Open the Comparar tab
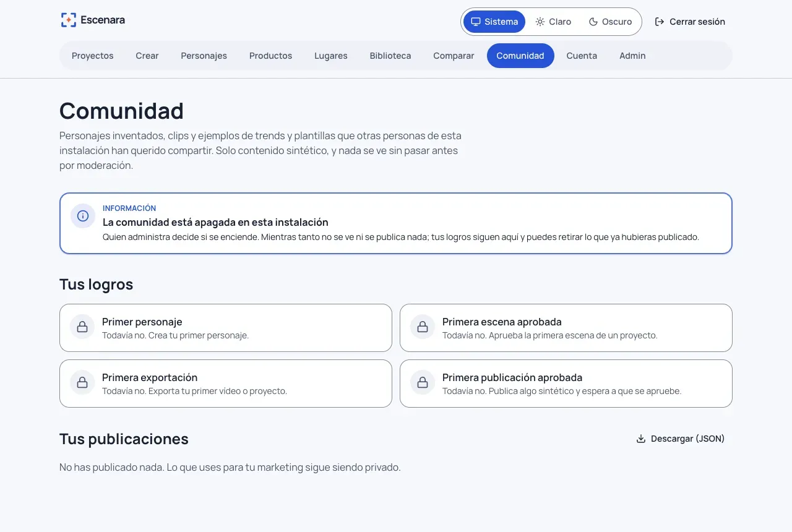The width and height of the screenshot is (792, 532). [x=454, y=56]
